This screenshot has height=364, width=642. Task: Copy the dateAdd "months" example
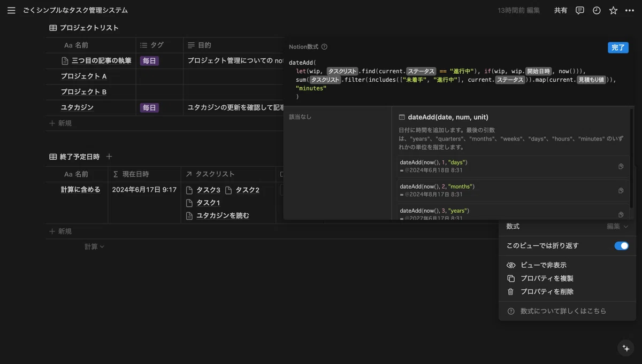click(x=621, y=190)
